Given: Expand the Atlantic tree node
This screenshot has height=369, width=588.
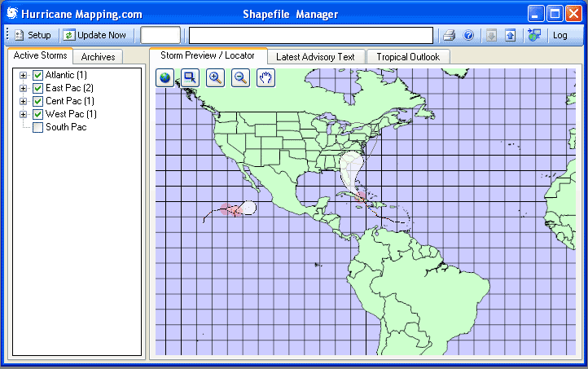Looking at the screenshot, I should tap(24, 76).
